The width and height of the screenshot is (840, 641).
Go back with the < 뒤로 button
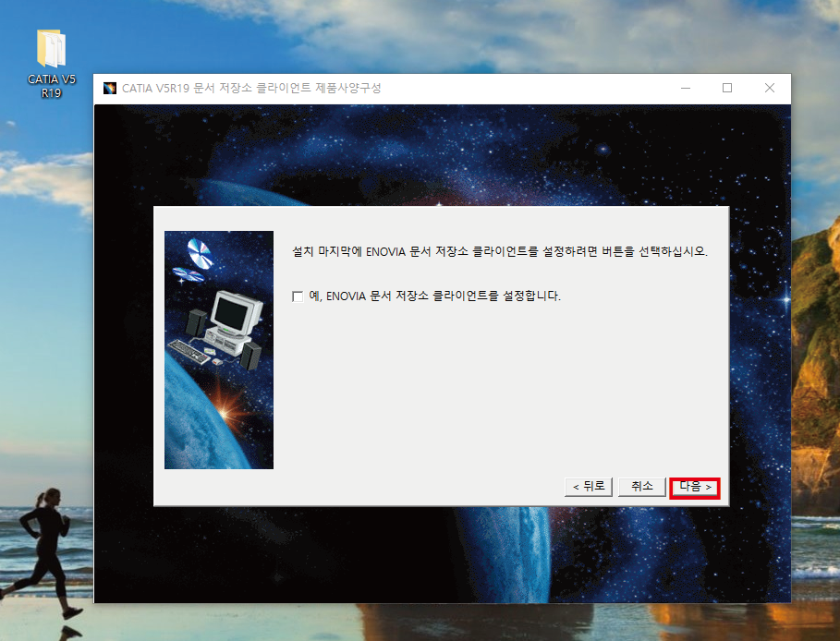click(589, 487)
